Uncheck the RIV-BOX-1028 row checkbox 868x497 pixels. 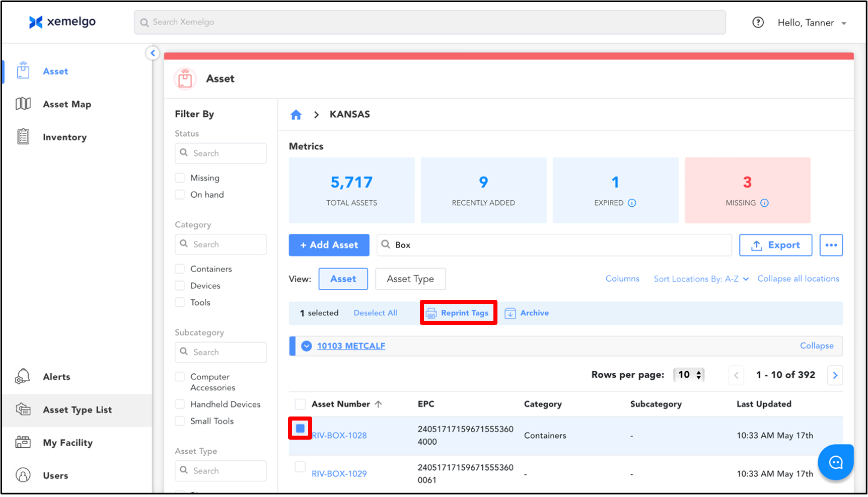click(300, 428)
